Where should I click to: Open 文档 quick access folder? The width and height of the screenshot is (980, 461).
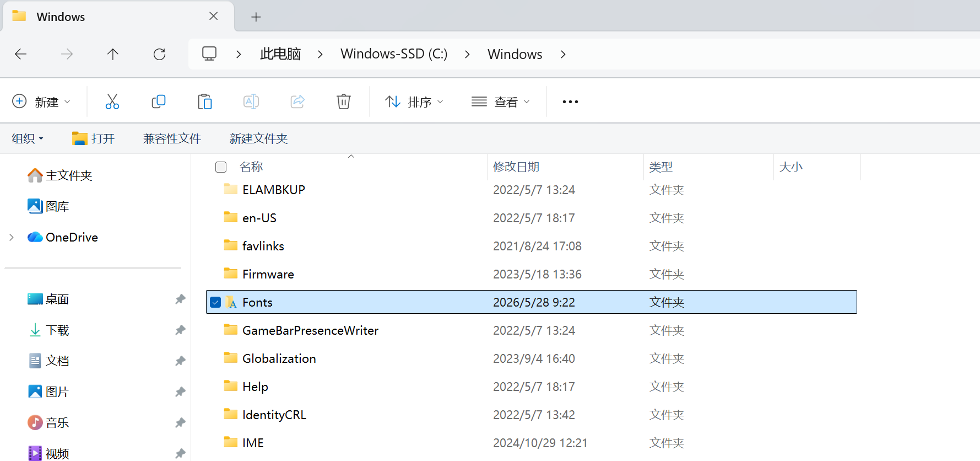(48, 361)
